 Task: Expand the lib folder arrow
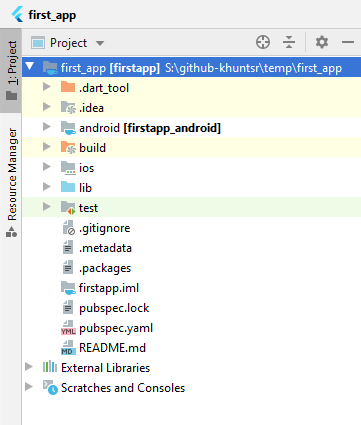click(47, 187)
